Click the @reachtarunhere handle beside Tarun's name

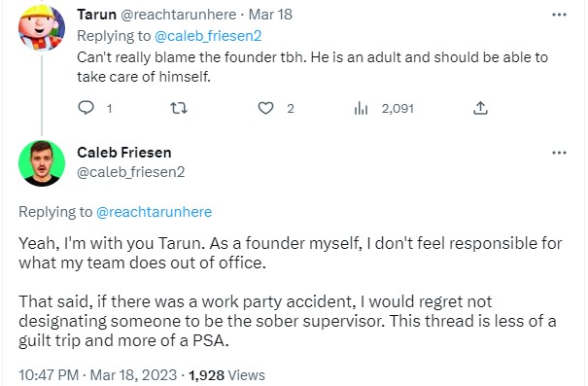178,15
